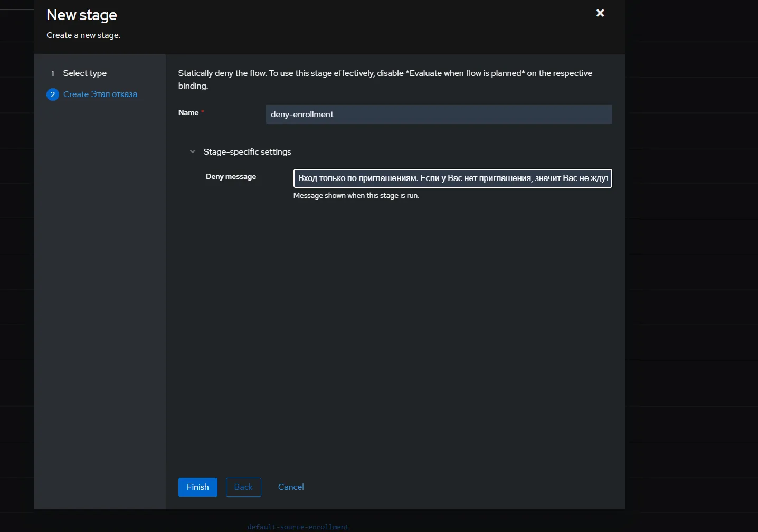Cancel the new stage creation

(x=291, y=487)
